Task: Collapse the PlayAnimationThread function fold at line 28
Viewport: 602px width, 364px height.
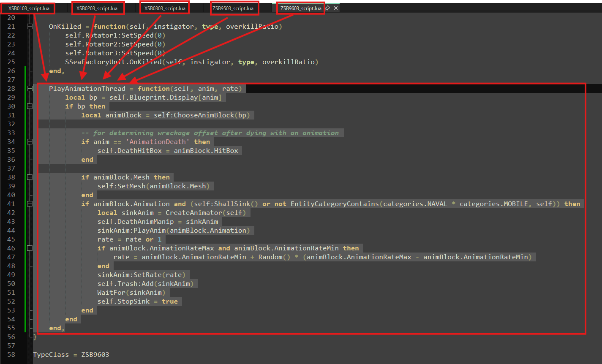Action: pos(30,89)
